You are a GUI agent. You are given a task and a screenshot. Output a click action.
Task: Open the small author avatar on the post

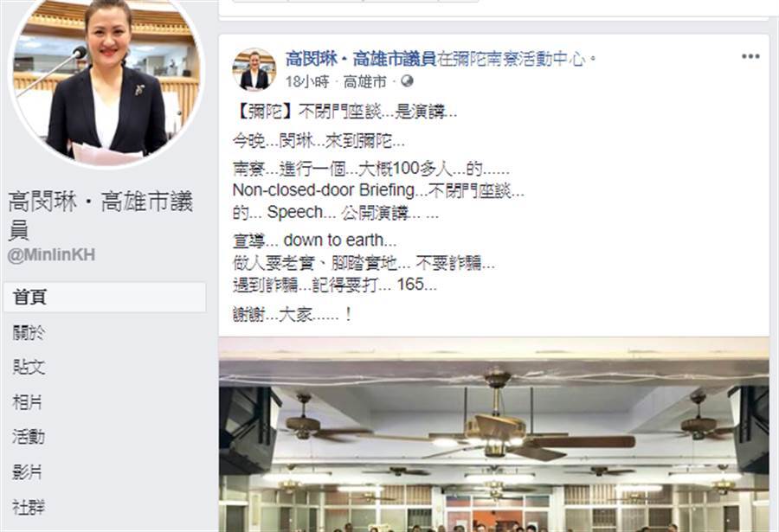(254, 69)
